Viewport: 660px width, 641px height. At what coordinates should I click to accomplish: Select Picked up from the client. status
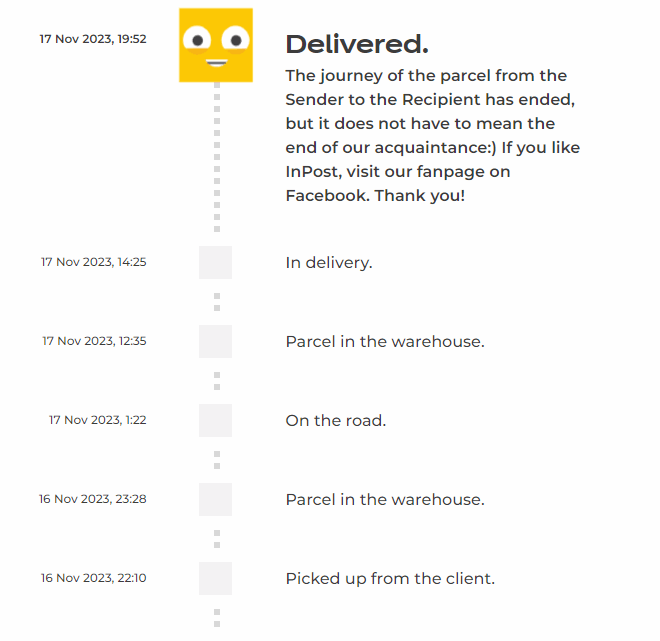tap(390, 578)
